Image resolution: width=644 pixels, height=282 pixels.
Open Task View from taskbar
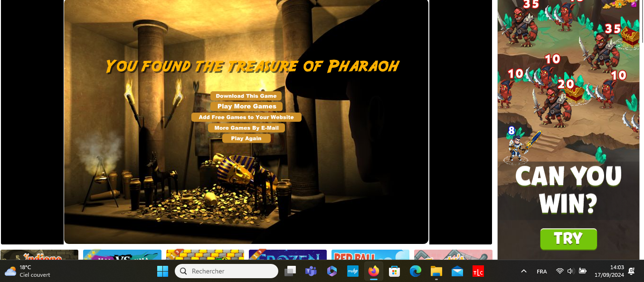[x=290, y=271]
